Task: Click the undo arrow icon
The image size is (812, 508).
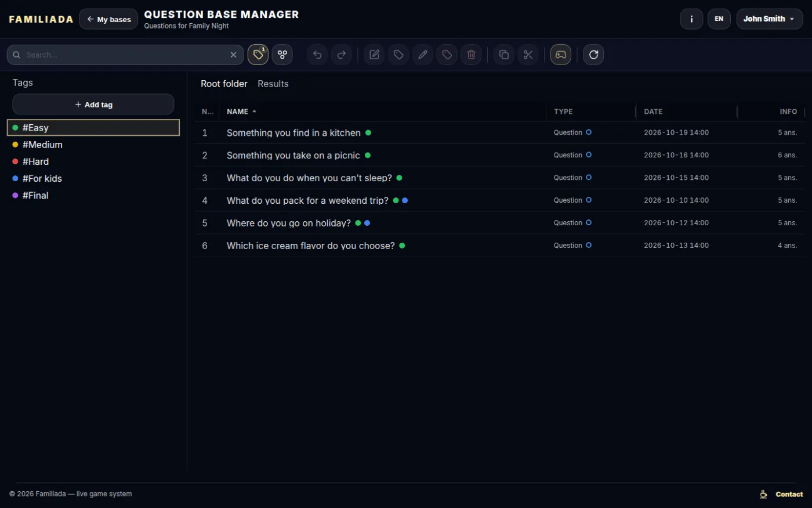Action: (317, 55)
